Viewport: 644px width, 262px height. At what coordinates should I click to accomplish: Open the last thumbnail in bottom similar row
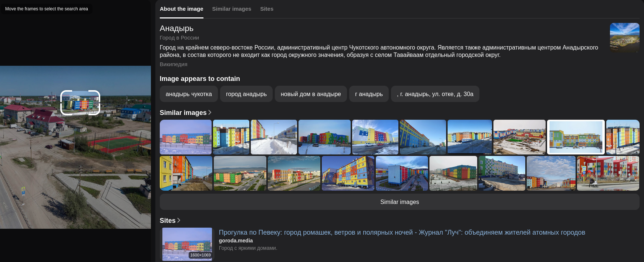click(x=608, y=173)
